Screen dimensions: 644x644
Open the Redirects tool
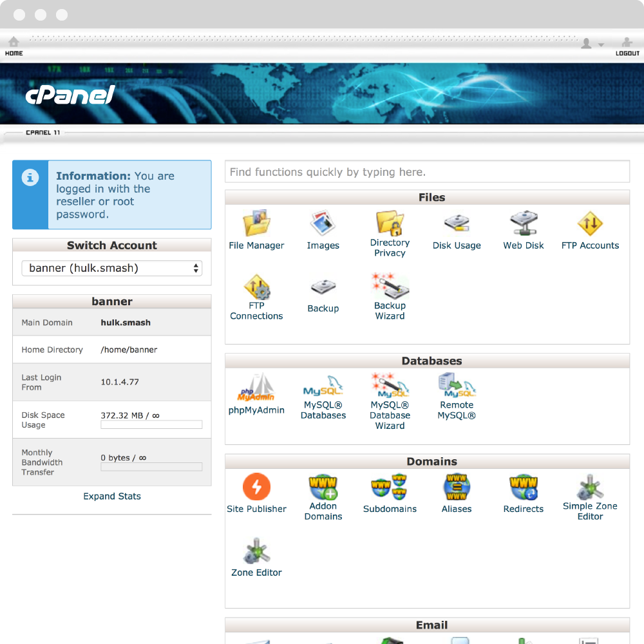(524, 487)
